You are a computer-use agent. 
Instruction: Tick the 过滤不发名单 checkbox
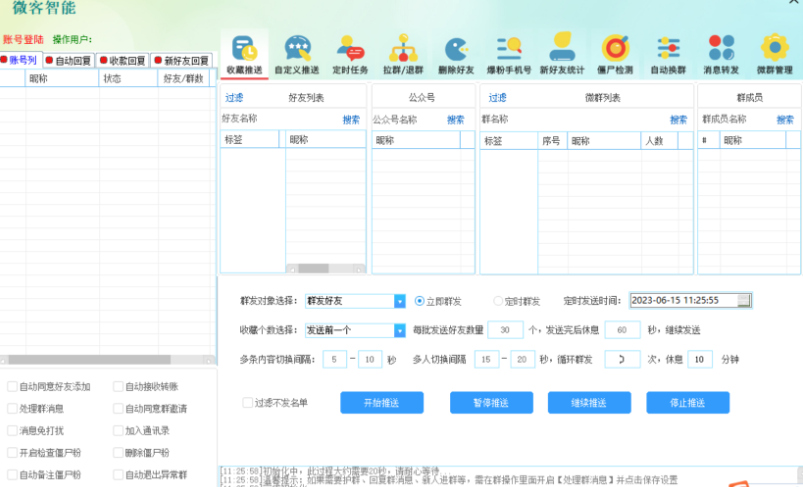(248, 403)
